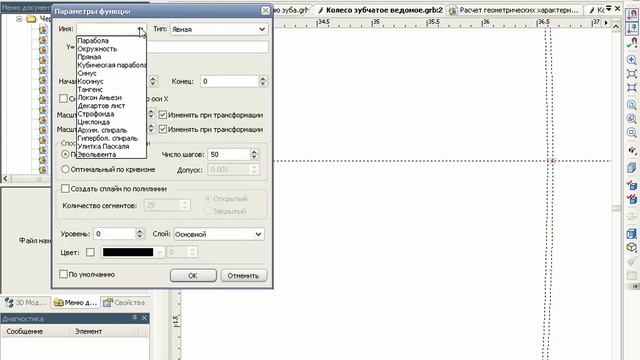The height and width of the screenshot is (360, 640).
Task: Choose Улитка Паскаля from the name list
Action: (x=103, y=146)
